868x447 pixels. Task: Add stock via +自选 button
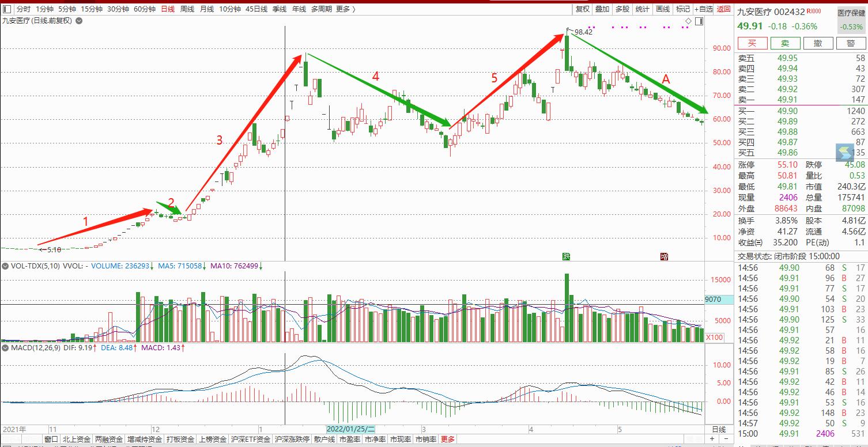pos(704,9)
